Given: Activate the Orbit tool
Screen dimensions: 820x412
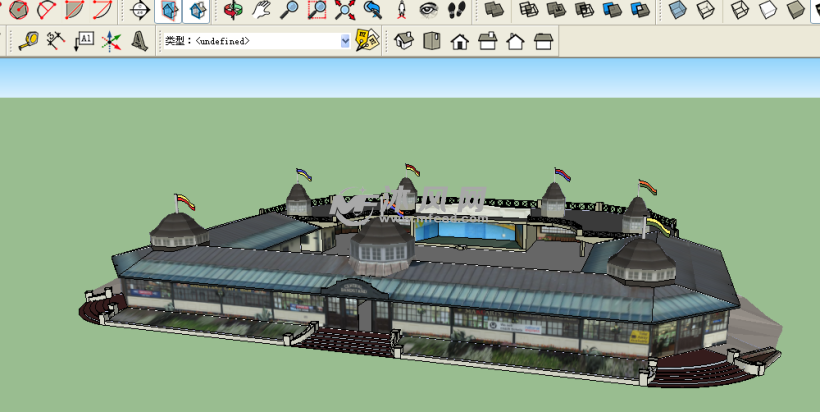Looking at the screenshot, I should (232, 11).
